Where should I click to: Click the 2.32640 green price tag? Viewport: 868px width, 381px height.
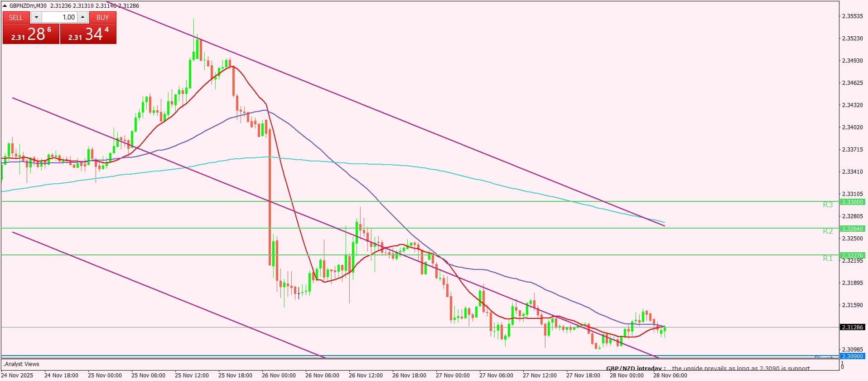pos(852,229)
